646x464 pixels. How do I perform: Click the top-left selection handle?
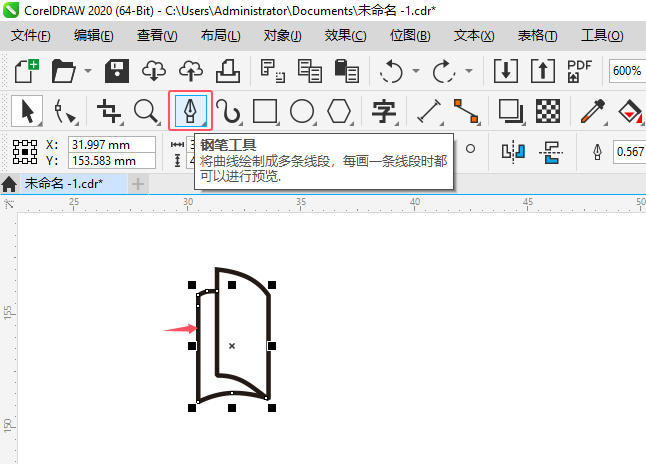[192, 285]
